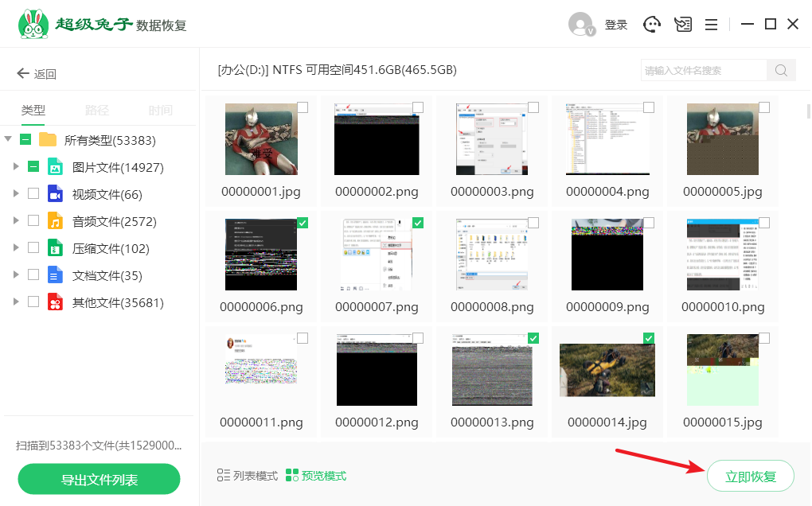
Task: Expand the 图片文件 tree node
Action: click(x=15, y=167)
